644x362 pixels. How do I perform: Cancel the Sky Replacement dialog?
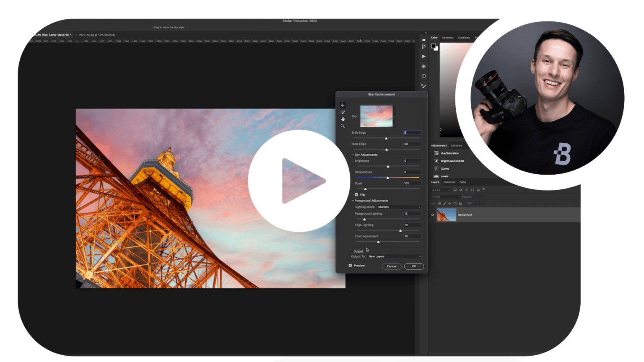coord(391,266)
